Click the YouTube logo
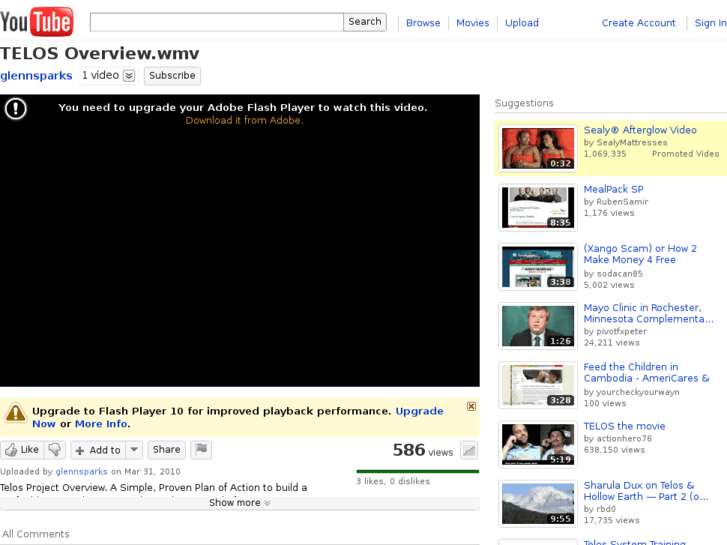The height and width of the screenshot is (545, 727). click(37, 22)
